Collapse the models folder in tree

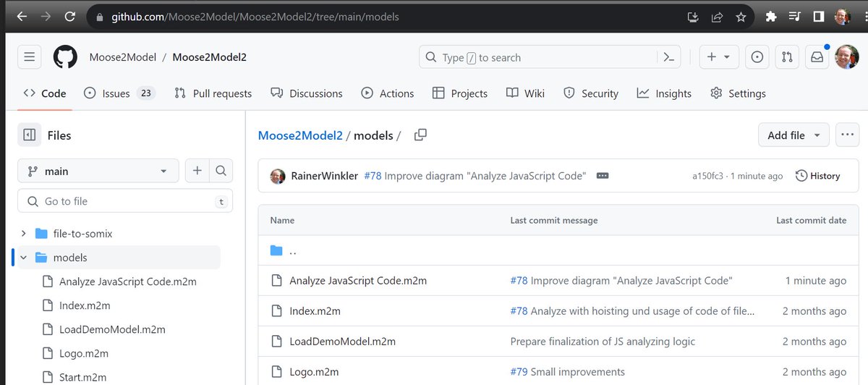point(24,258)
